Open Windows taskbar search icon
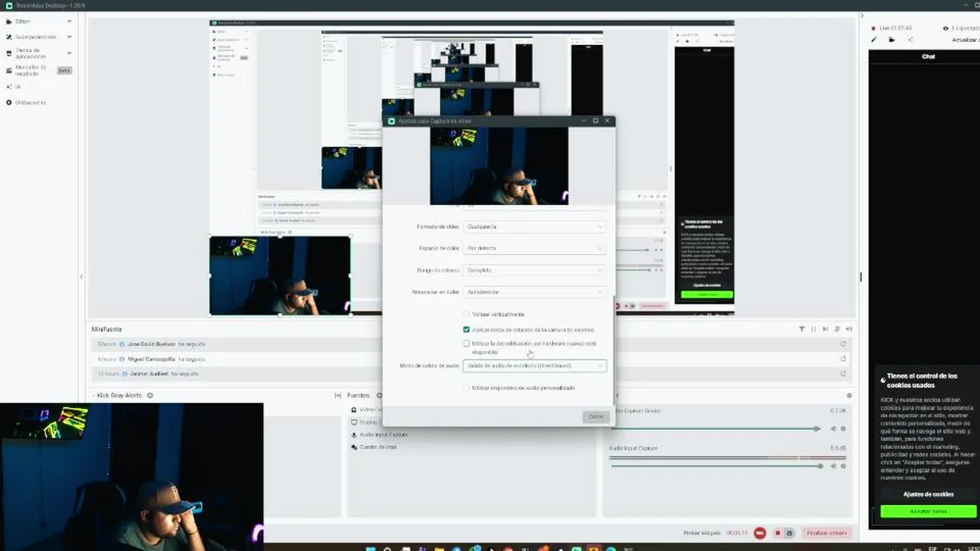Viewport: 980px width, 551px height. pyautogui.click(x=387, y=548)
